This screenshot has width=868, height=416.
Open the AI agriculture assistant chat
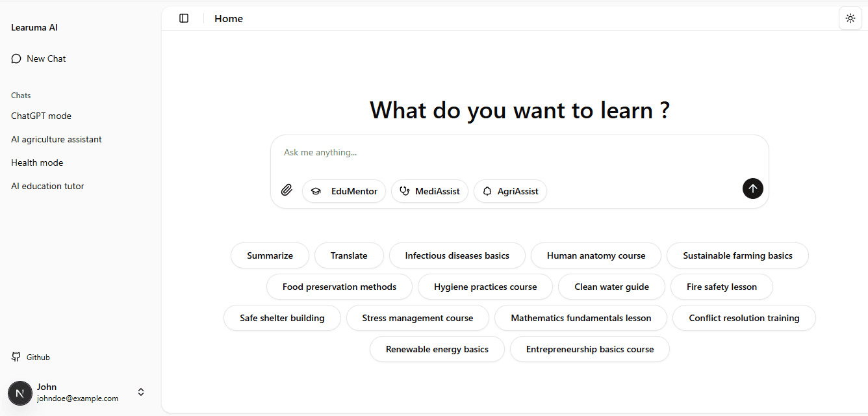pyautogui.click(x=57, y=139)
